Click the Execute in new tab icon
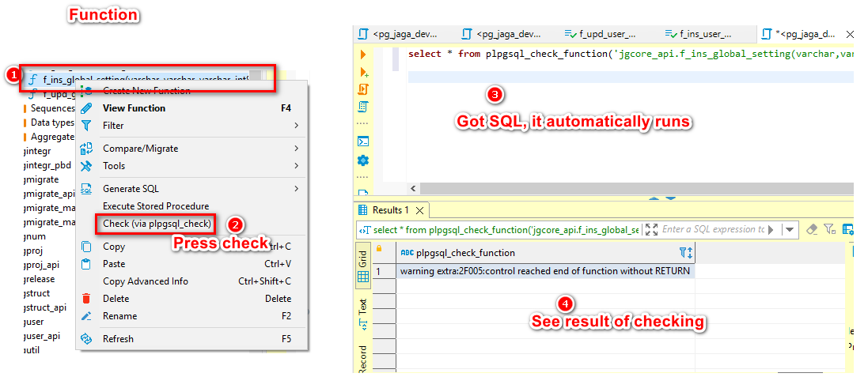The image size is (868, 392). pyautogui.click(x=363, y=72)
